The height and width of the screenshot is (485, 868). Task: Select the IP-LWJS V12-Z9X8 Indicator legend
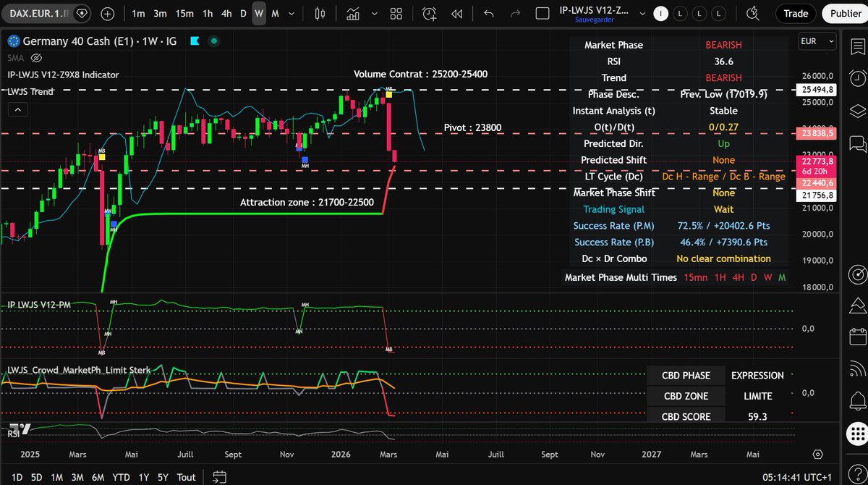point(63,75)
